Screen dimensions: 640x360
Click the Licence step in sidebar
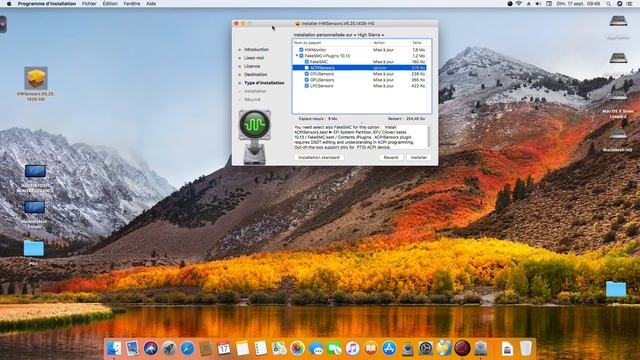pyautogui.click(x=252, y=66)
